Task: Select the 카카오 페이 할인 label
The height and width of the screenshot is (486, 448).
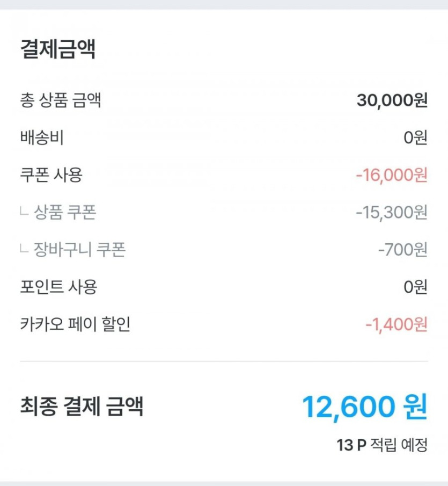Action: [75, 324]
